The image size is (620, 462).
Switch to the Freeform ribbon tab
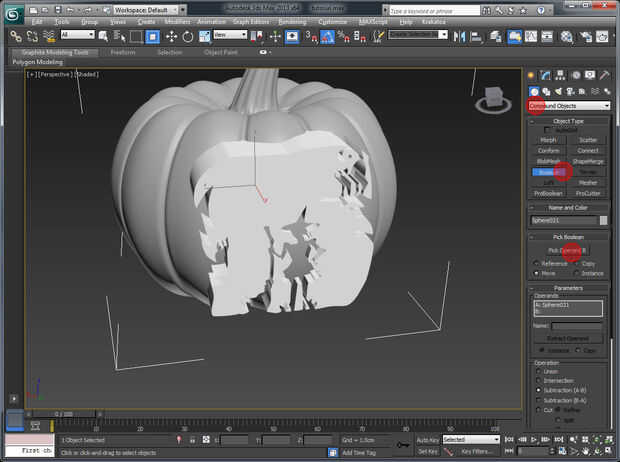pyautogui.click(x=122, y=52)
